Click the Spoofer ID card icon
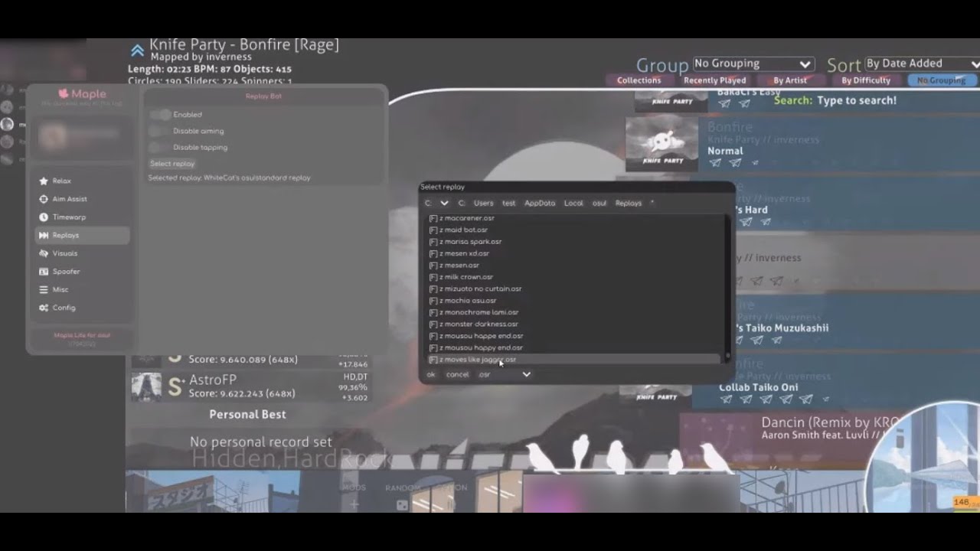980x551 pixels. [43, 272]
